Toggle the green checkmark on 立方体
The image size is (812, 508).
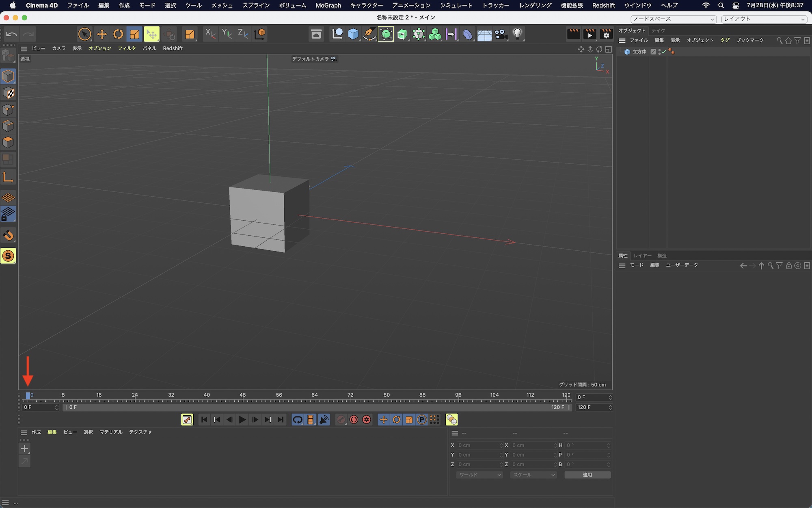coord(663,52)
